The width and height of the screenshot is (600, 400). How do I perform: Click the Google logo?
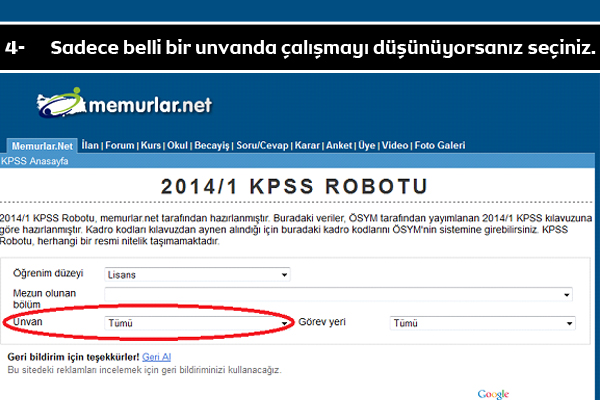click(493, 394)
